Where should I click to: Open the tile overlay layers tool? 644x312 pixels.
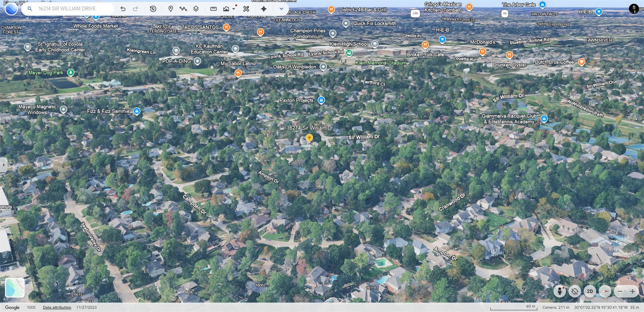[x=196, y=9]
